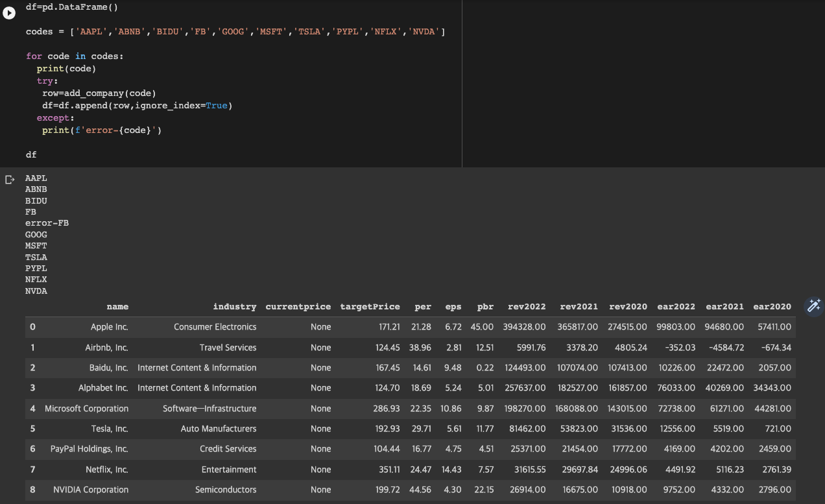Click NVIDIA's pbr value 22.15
Screen dimensions: 825x504
coord(484,490)
